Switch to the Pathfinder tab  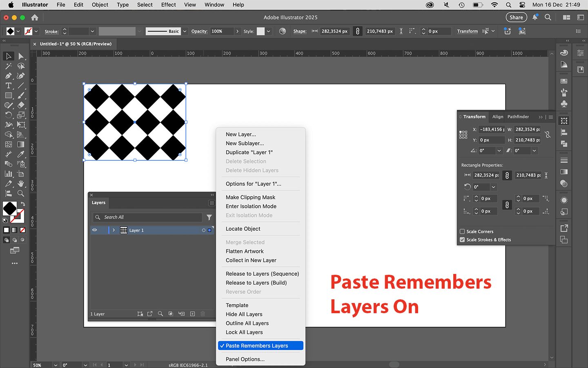pos(518,117)
